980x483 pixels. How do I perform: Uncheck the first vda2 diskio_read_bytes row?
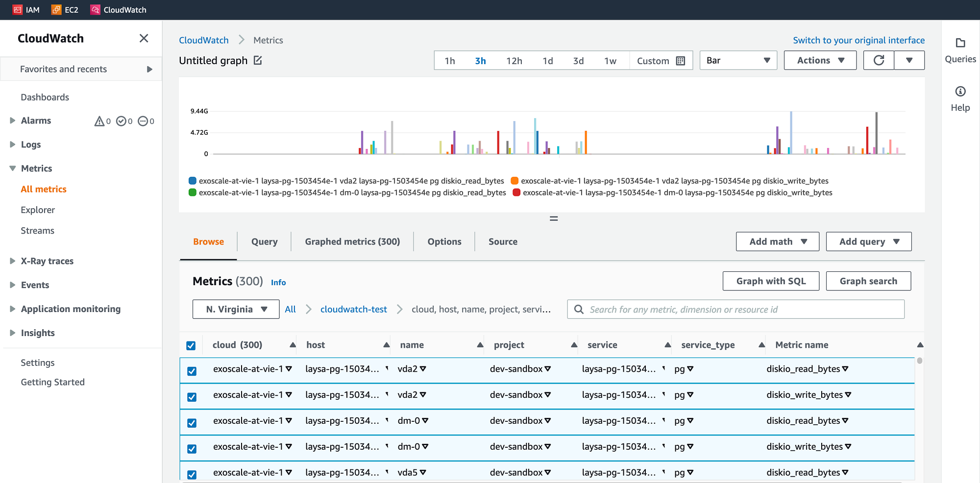192,371
